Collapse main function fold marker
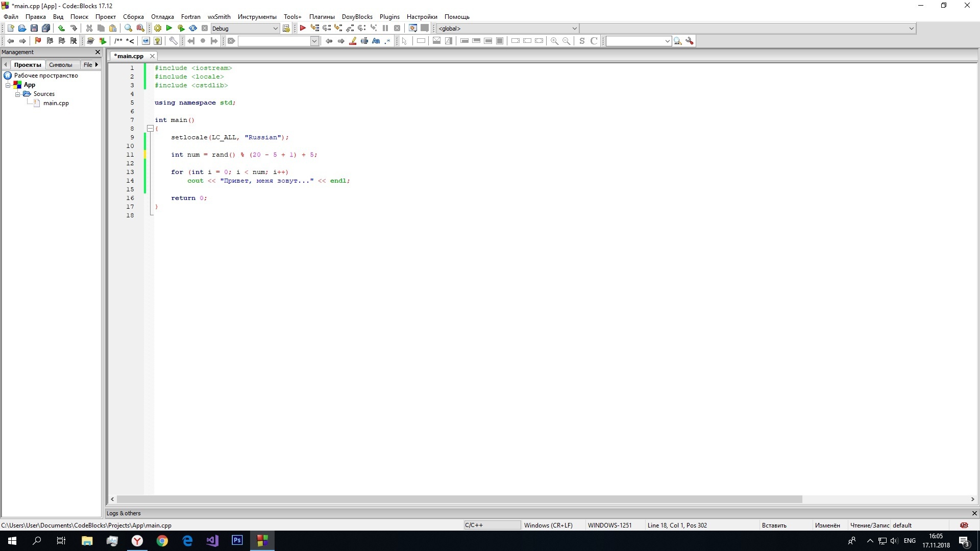 (x=150, y=129)
